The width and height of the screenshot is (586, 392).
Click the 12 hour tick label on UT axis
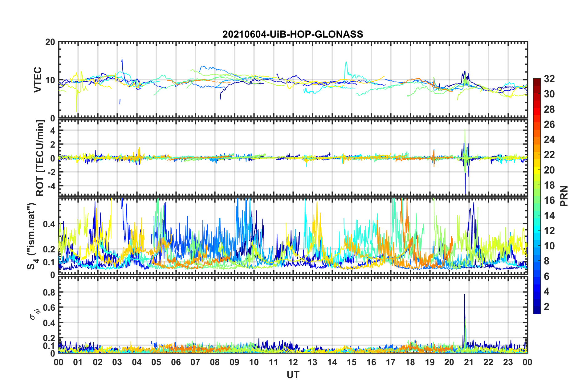tap(293, 362)
